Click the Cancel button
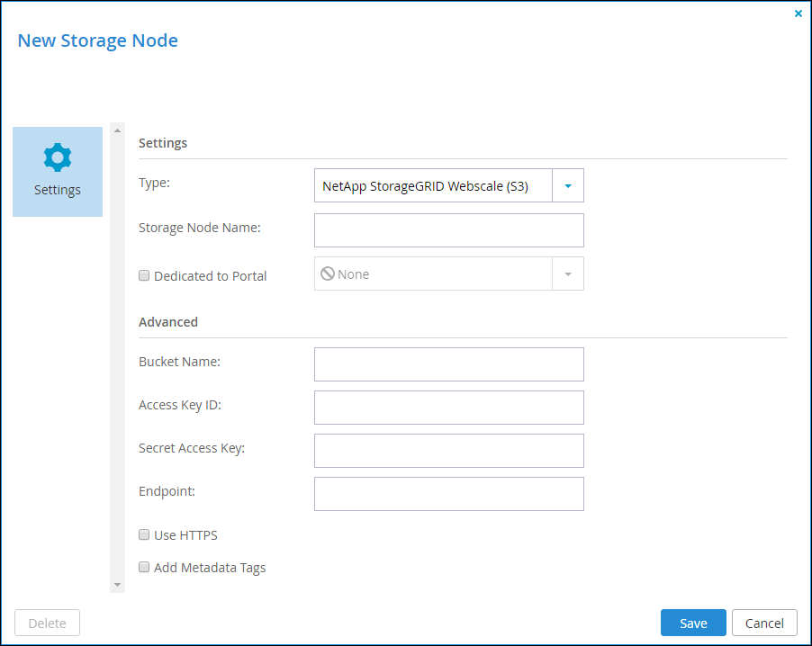Image resolution: width=812 pixels, height=646 pixels. [x=764, y=623]
